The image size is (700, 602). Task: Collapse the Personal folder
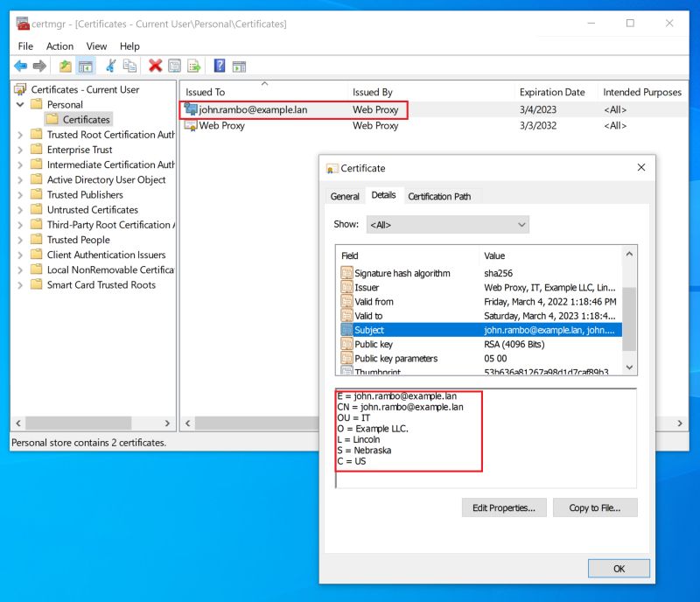[x=19, y=104]
